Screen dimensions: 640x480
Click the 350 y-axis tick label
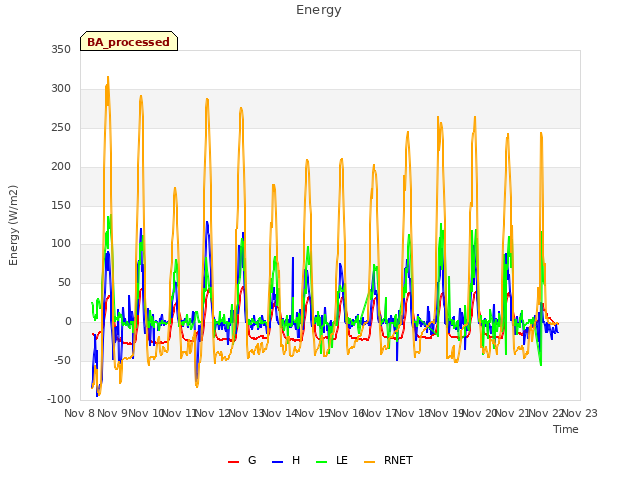coord(61,49)
